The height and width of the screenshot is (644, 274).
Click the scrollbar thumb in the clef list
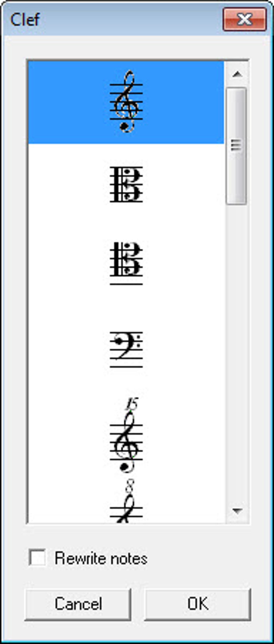[x=236, y=146]
